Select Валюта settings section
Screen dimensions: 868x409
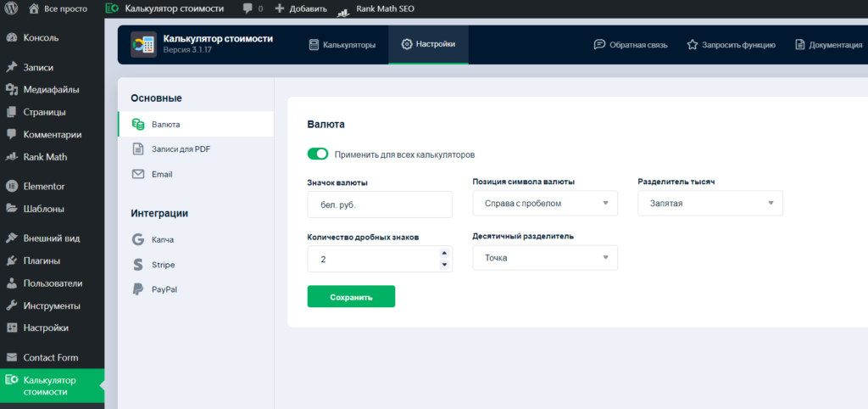point(196,124)
